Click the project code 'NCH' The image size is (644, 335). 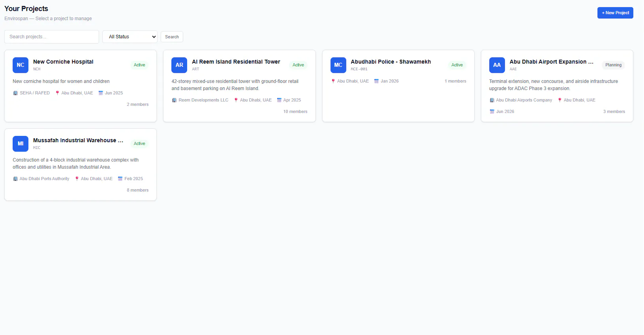point(37,69)
